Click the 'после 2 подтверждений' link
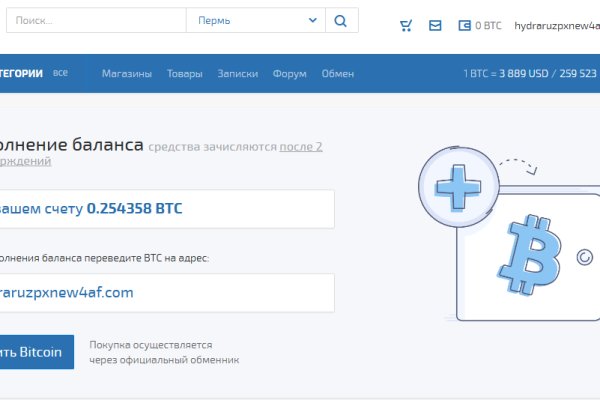Screen dimensions: 600x400 click(300, 146)
